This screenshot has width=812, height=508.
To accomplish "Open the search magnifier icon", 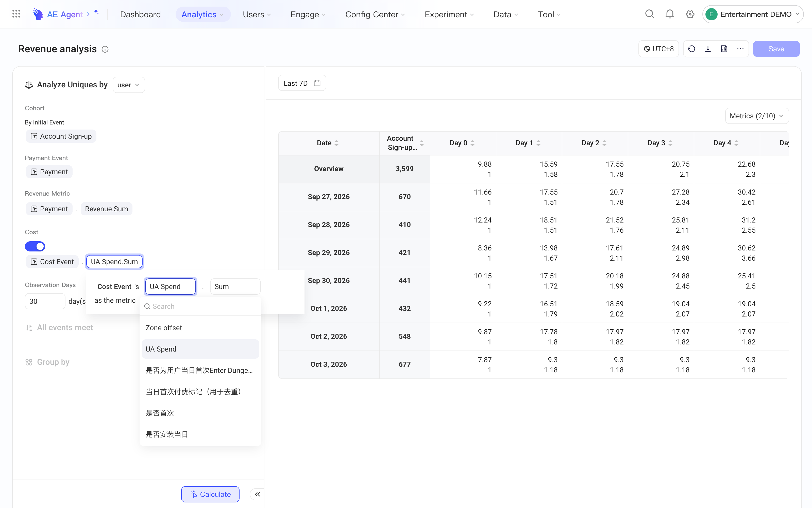I will pyautogui.click(x=650, y=14).
